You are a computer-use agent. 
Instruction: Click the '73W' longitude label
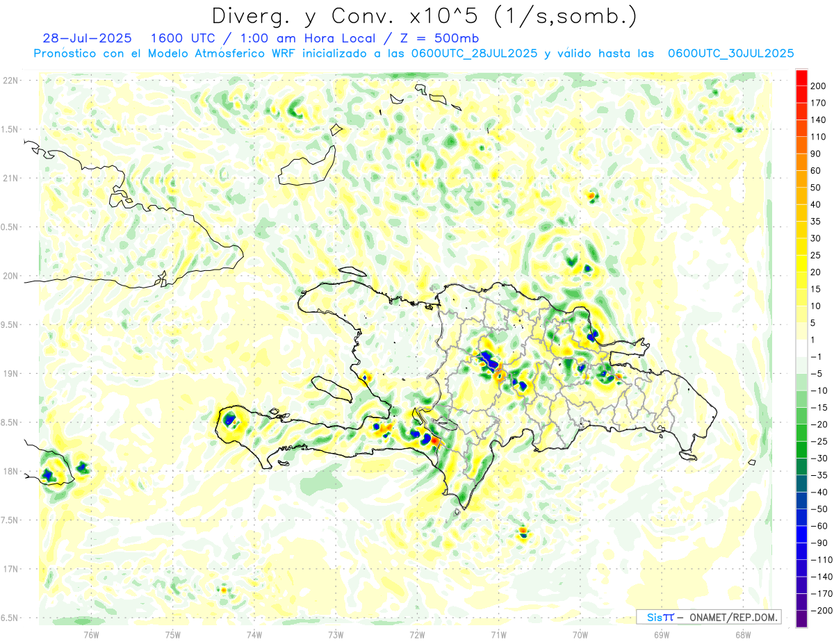click(x=336, y=634)
